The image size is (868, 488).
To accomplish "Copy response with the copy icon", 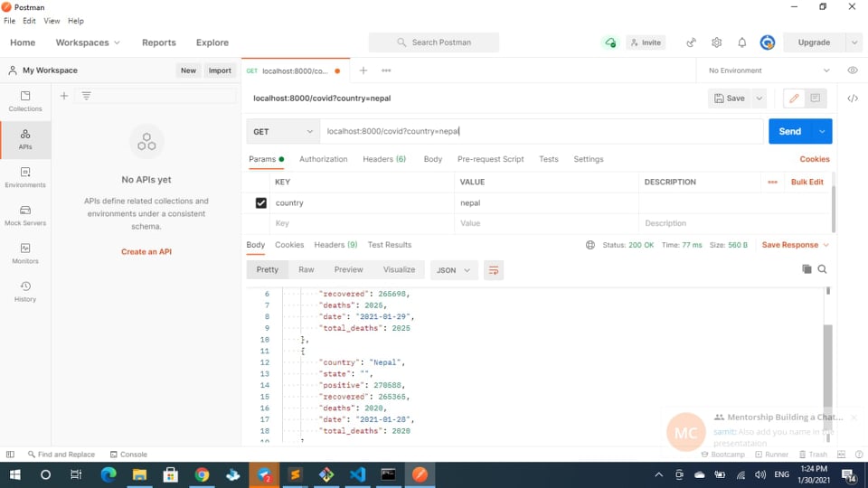I will pos(807,269).
